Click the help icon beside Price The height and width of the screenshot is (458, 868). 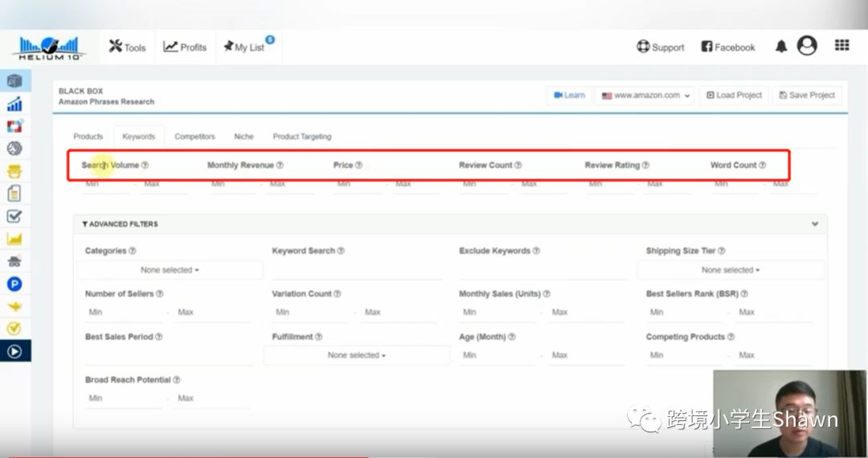[358, 165]
